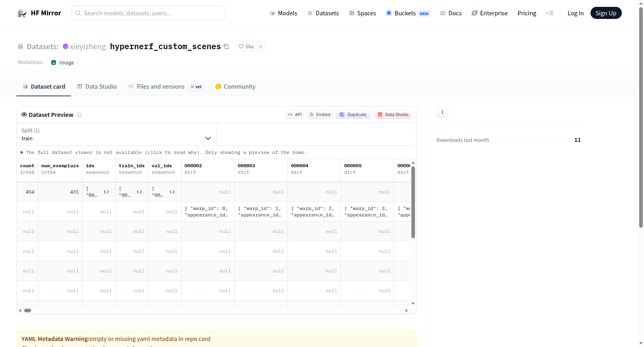This screenshot has height=347, width=644.
Task: Click the table's horizontal scrollbar thumb
Action: [28, 310]
